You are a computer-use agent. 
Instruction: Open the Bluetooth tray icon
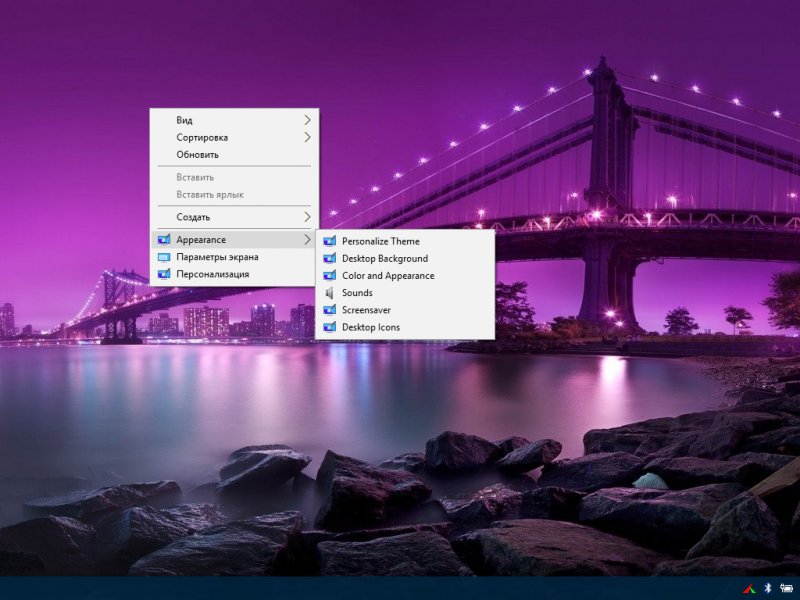click(768, 588)
